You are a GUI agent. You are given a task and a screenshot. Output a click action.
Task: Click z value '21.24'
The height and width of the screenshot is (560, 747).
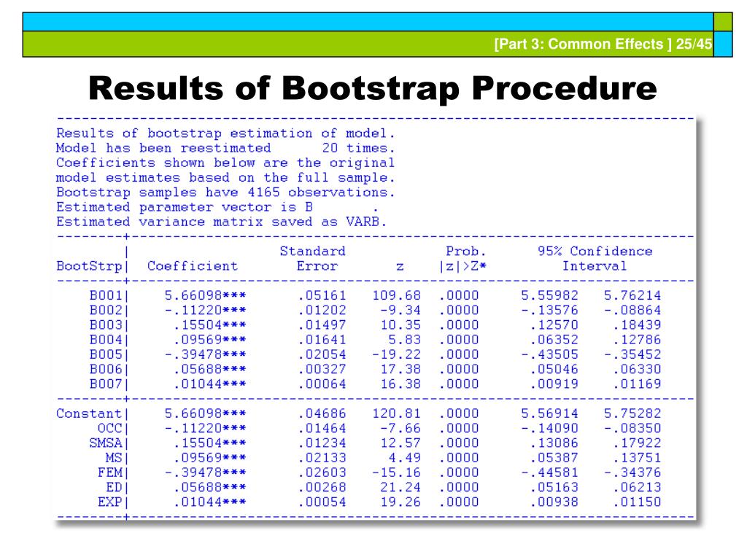400,488
